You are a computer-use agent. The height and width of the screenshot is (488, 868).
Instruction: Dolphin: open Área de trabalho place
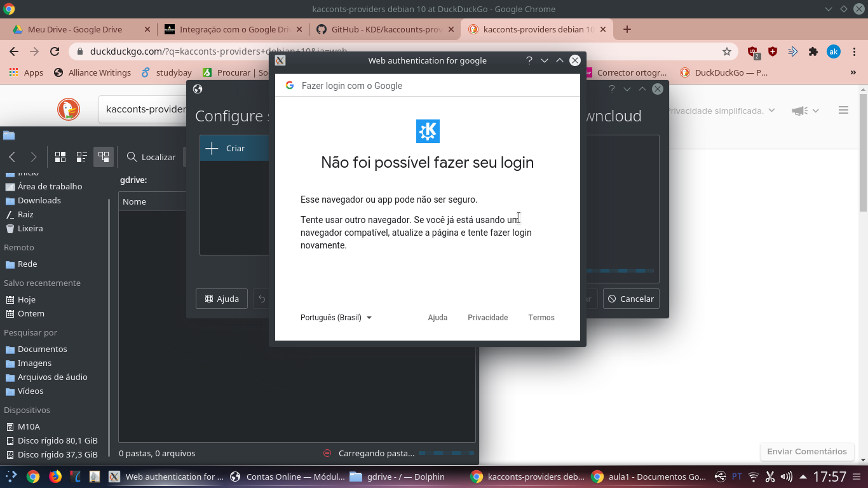pyautogui.click(x=50, y=186)
